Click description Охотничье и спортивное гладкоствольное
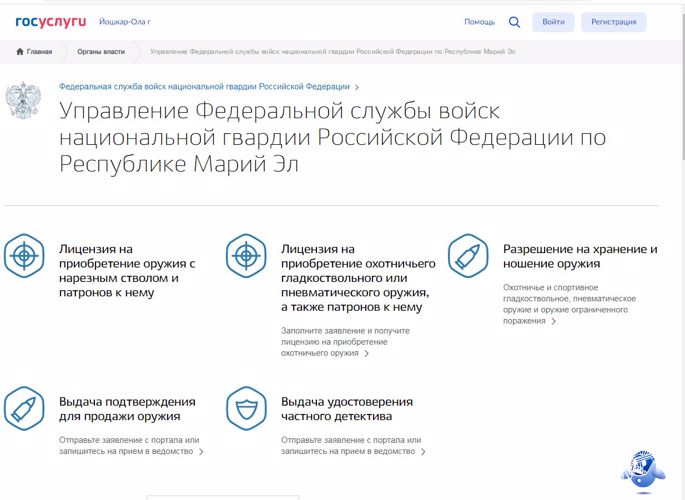 point(569,304)
